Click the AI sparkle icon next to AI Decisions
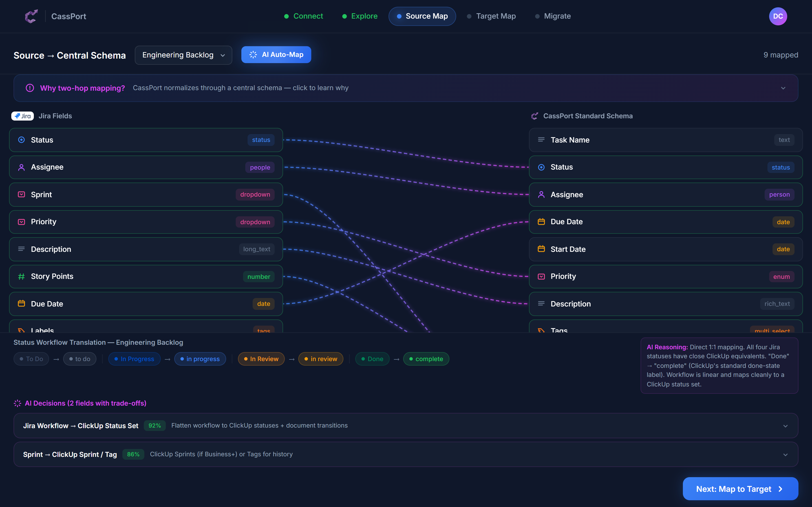This screenshot has height=507, width=812. click(17, 403)
